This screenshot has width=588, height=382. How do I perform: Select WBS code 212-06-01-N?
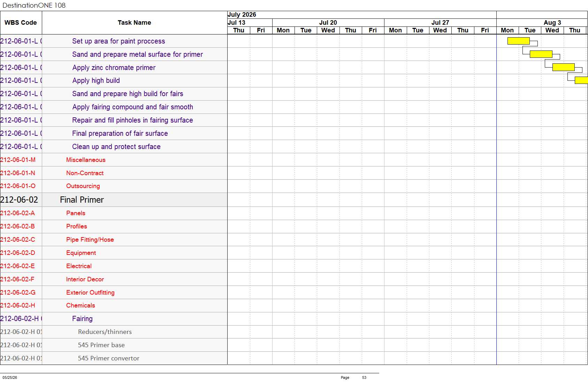tap(18, 173)
